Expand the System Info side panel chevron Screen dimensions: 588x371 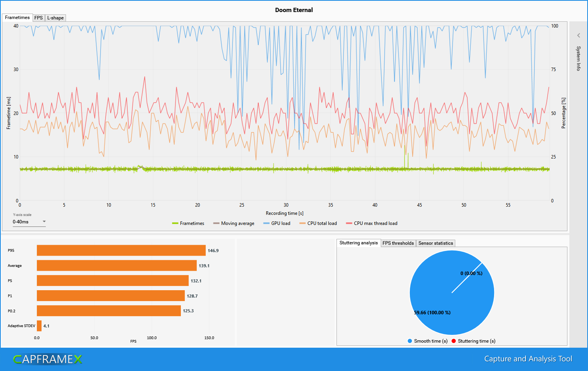578,35
